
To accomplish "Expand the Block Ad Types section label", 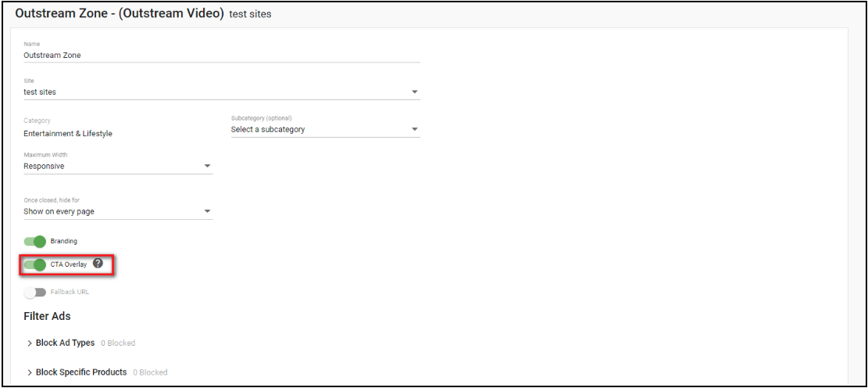I will click(65, 343).
